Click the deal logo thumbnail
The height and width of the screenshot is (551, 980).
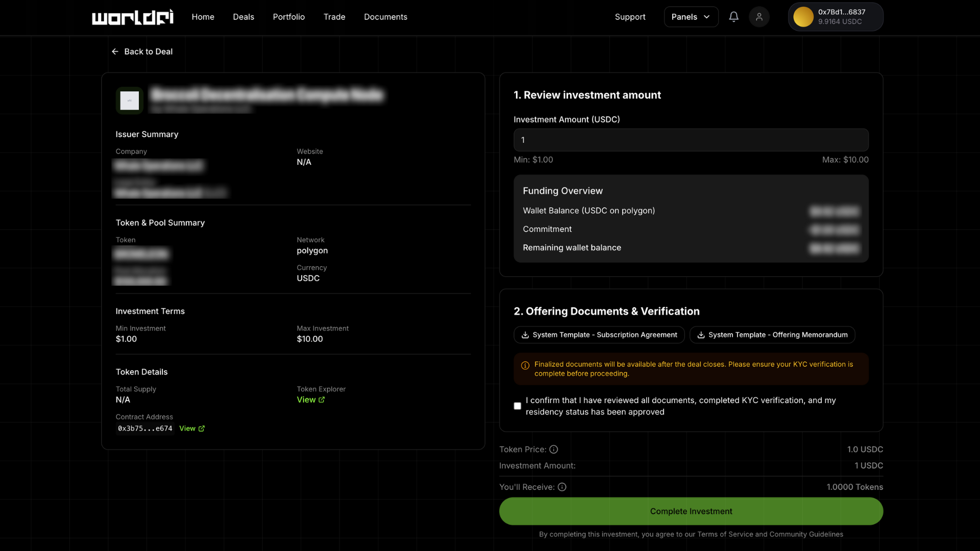tap(129, 101)
